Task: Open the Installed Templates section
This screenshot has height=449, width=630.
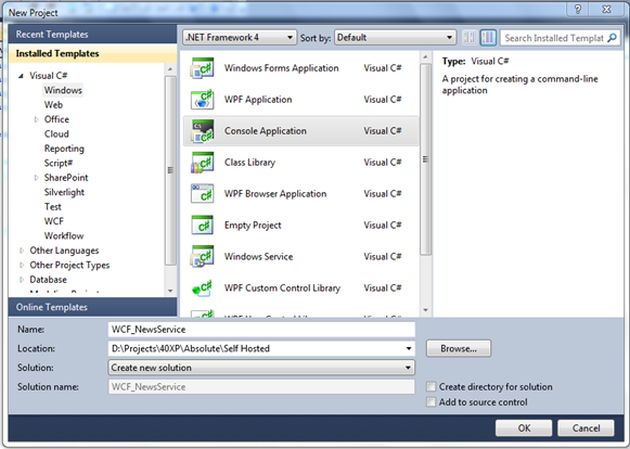Action: tap(93, 53)
